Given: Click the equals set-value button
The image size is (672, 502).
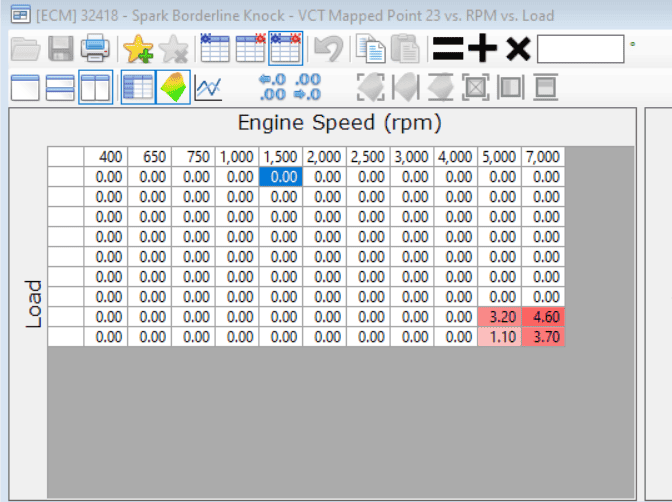Looking at the screenshot, I should coord(448,48).
